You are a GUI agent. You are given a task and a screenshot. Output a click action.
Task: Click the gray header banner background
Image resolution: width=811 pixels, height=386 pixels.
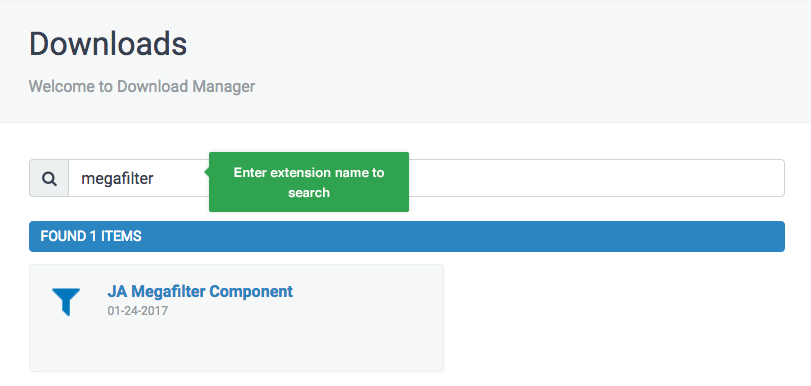click(x=517, y=61)
